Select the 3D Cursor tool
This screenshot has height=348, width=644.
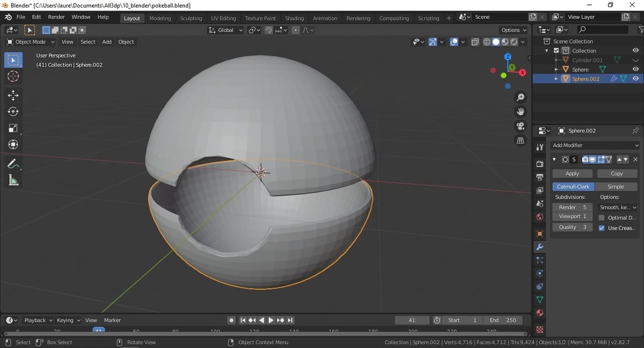(13, 77)
